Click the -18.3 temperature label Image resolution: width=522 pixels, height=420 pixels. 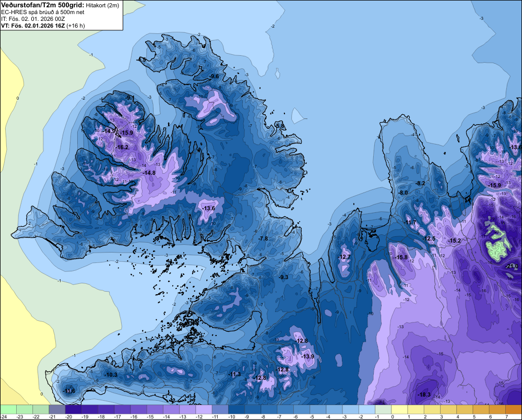[424, 394]
